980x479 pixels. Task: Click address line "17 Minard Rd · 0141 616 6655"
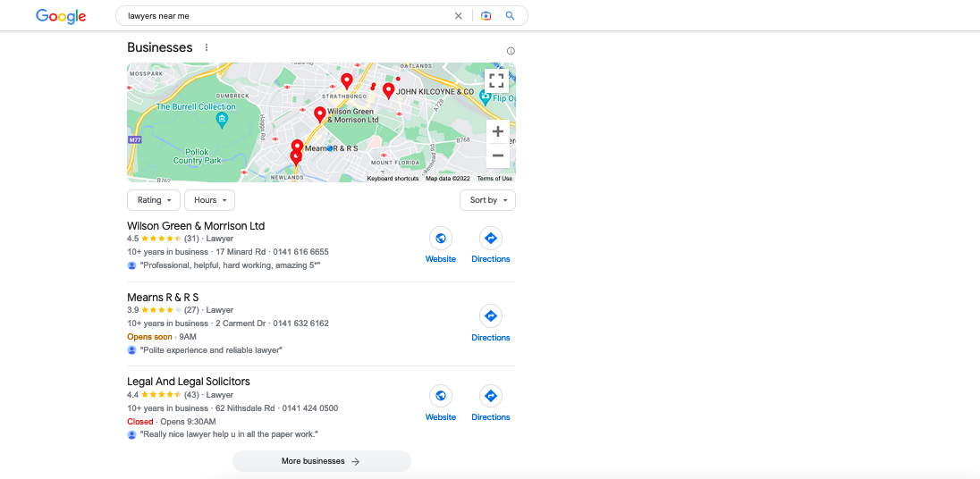tap(273, 252)
